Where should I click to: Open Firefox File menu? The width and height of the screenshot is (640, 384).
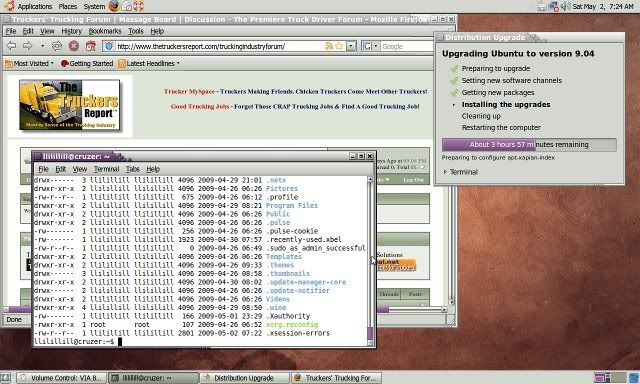(11, 31)
